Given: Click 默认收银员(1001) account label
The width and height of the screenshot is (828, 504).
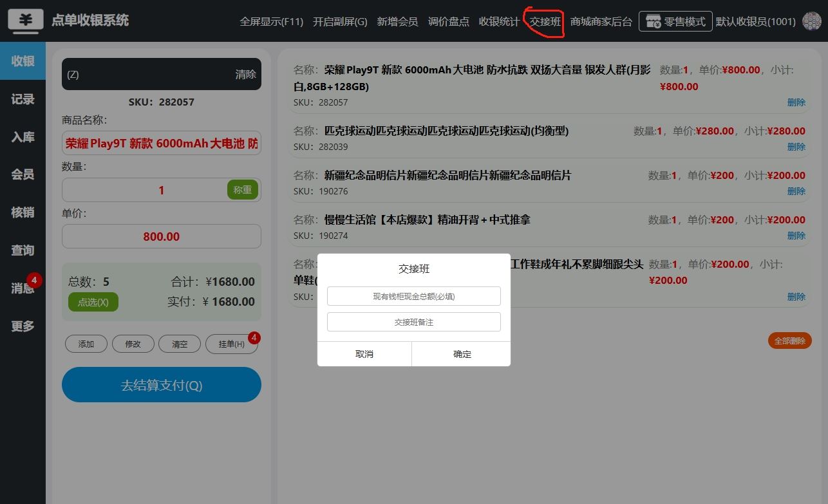Looking at the screenshot, I should pyautogui.click(x=756, y=21).
